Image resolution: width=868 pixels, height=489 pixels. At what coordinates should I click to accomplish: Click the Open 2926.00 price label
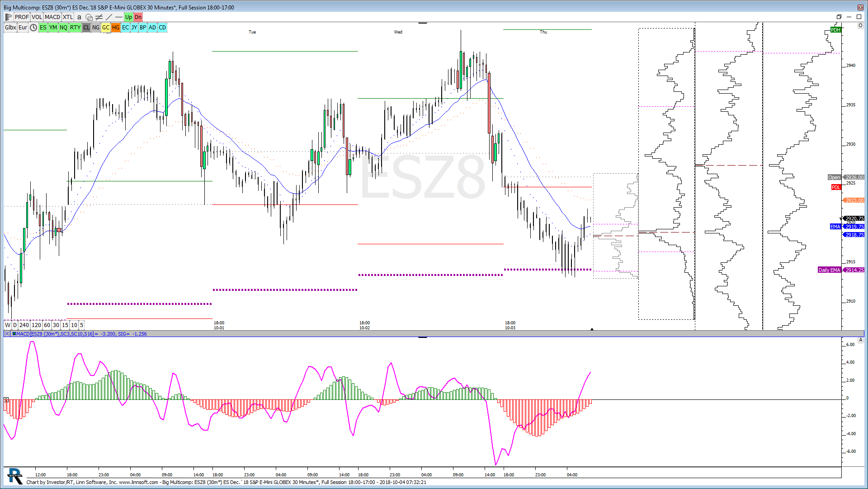(x=846, y=177)
